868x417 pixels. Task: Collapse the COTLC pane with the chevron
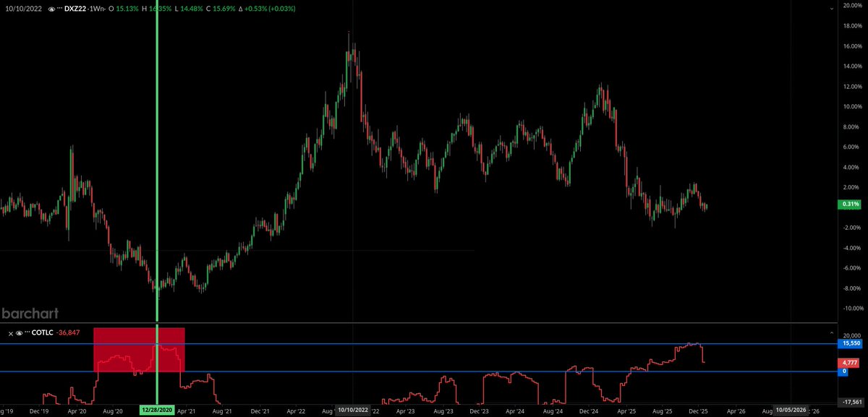click(x=830, y=332)
